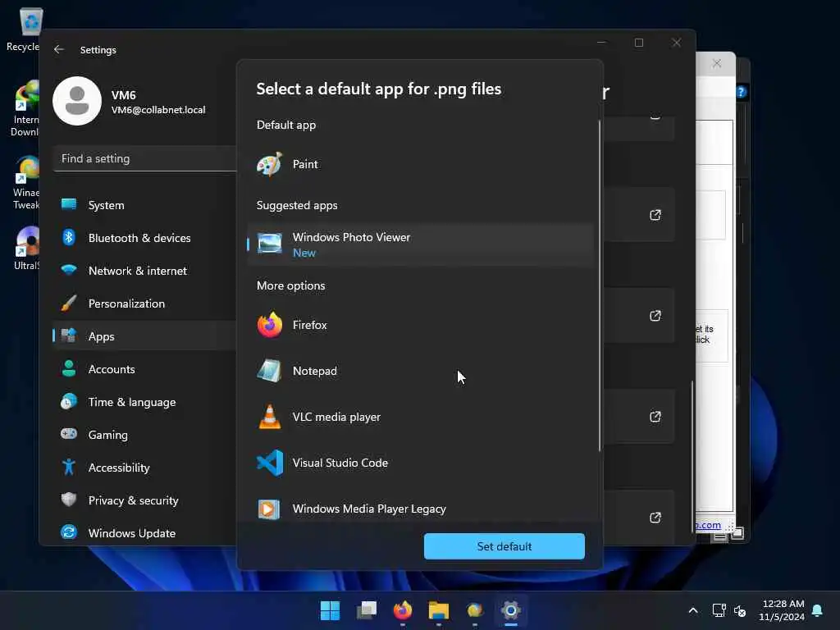
Task: Click the muted volume tray icon
Action: (741, 610)
